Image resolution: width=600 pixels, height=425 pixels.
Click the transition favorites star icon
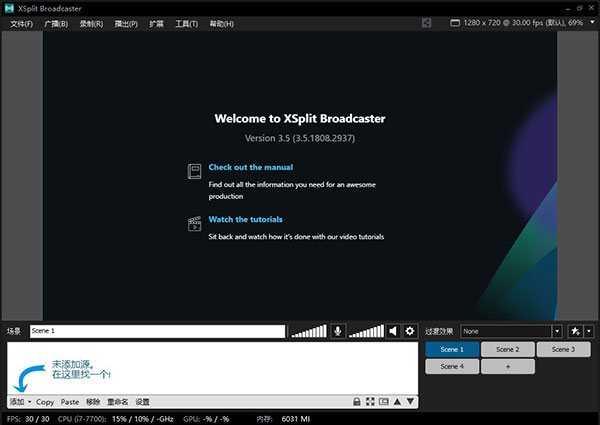click(575, 331)
